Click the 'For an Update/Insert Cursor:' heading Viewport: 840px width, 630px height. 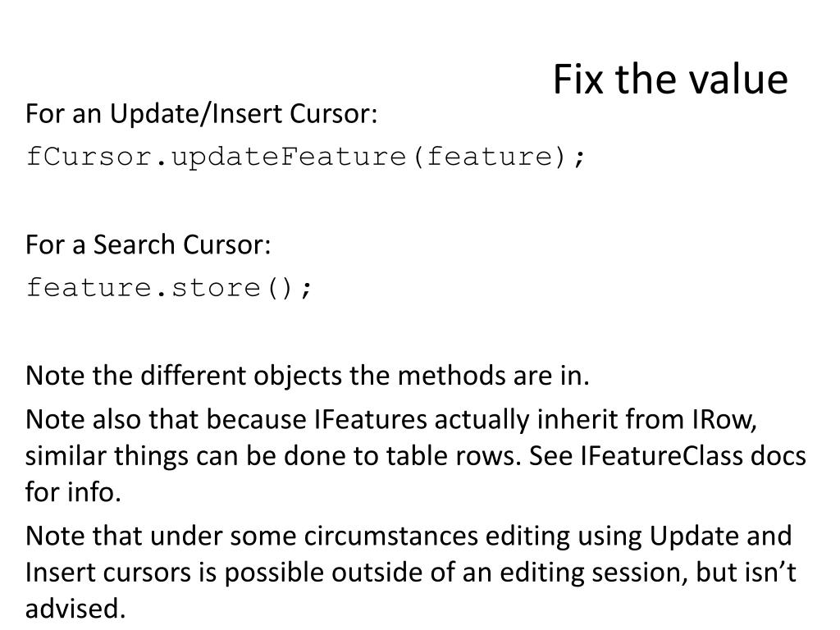pyautogui.click(x=202, y=114)
